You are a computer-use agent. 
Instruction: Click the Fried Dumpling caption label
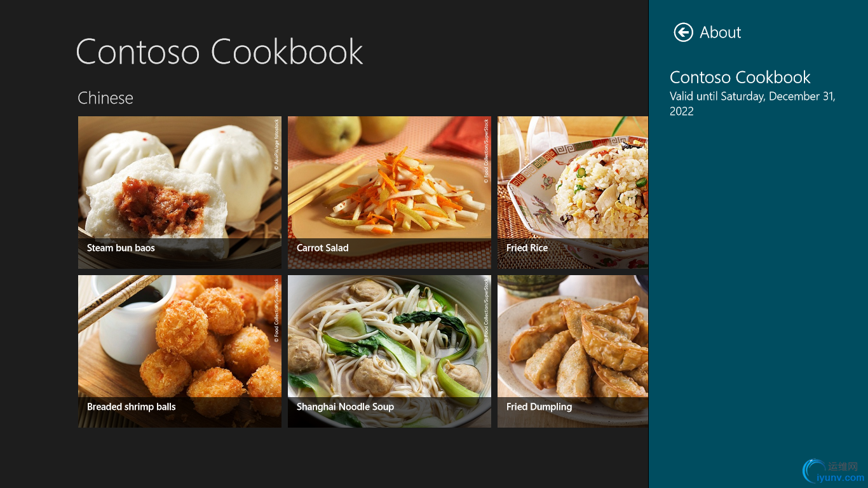539,407
